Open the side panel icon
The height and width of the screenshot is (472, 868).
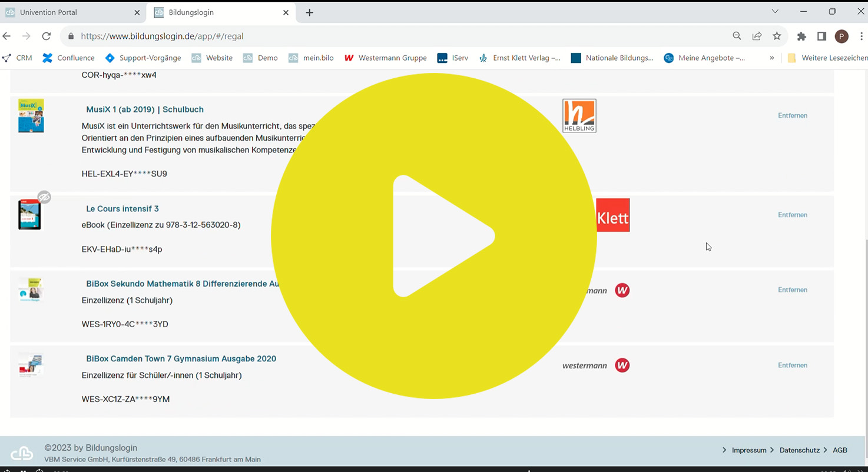(x=821, y=36)
